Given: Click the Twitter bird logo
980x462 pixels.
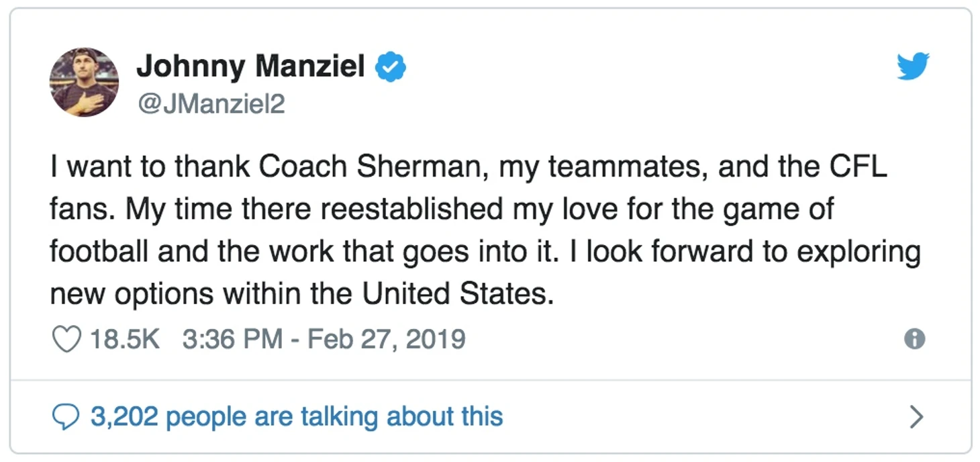Looking at the screenshot, I should tap(913, 66).
